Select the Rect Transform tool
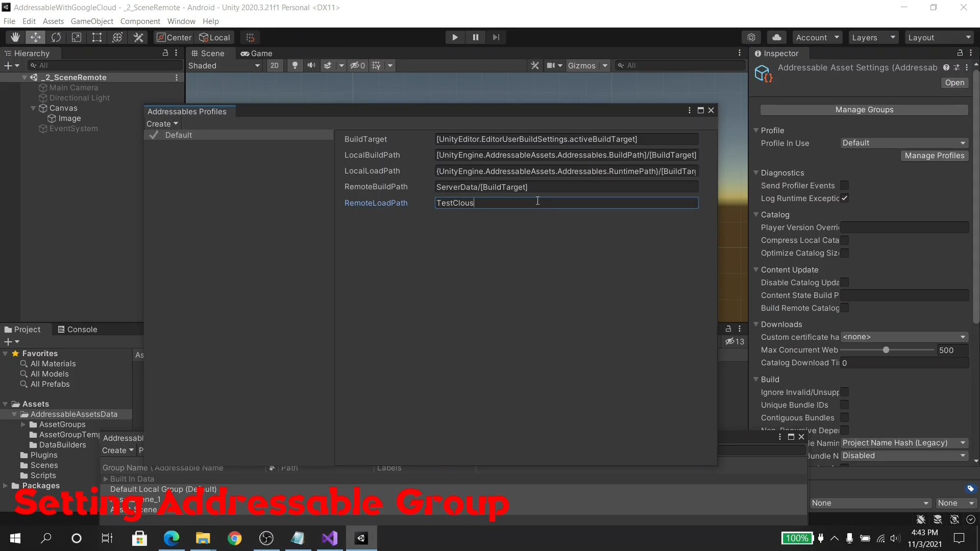Viewport: 980px width, 551px height. (x=97, y=37)
